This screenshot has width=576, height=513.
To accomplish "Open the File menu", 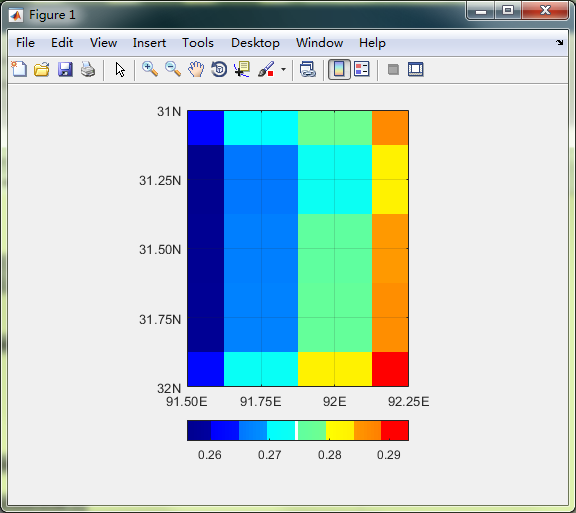I will pyautogui.click(x=25, y=43).
